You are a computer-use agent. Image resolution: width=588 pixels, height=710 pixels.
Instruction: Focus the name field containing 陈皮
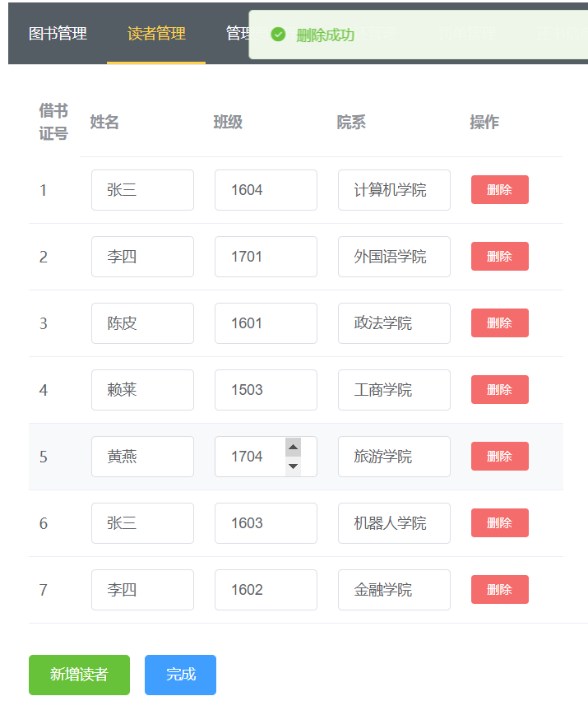click(x=142, y=323)
